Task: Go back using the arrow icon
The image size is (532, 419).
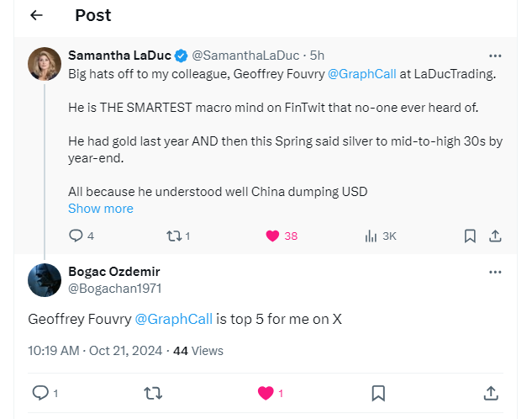Action: [x=36, y=16]
